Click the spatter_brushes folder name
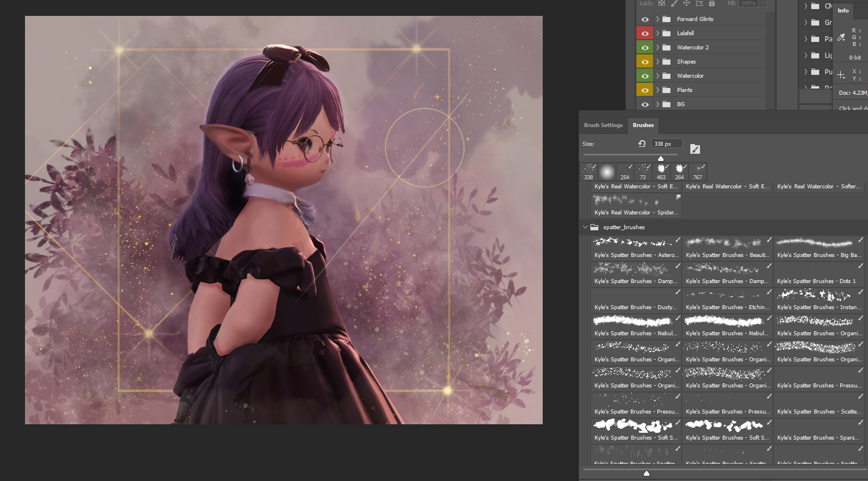Screen dimensions: 868x481 click(624, 227)
